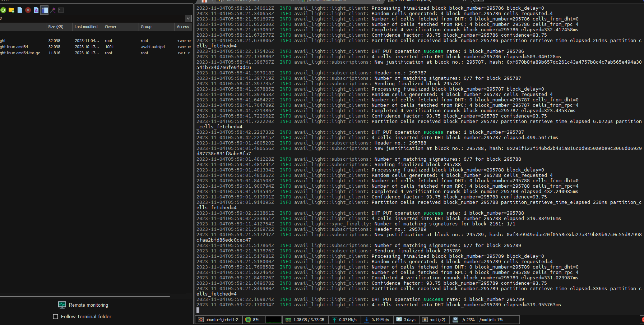Create a new blank remote file

click(20, 10)
